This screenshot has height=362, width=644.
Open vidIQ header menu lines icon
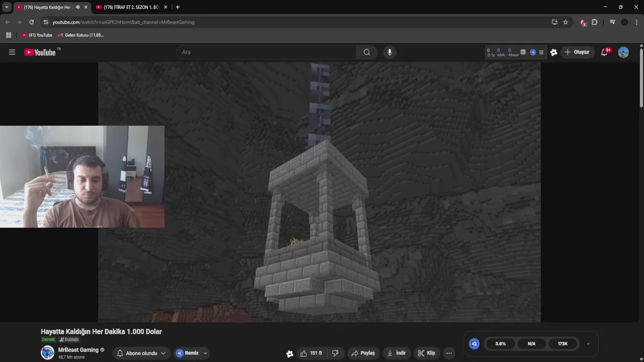(541, 52)
